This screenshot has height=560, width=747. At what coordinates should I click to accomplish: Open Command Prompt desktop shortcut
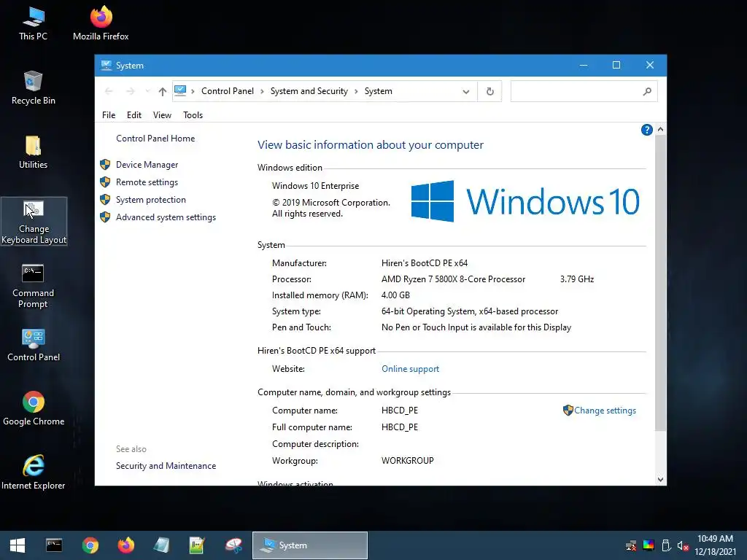[x=33, y=286]
